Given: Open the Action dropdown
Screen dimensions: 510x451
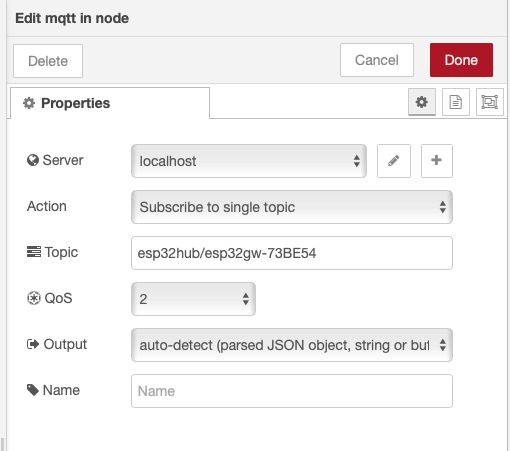Looking at the screenshot, I should (x=292, y=207).
